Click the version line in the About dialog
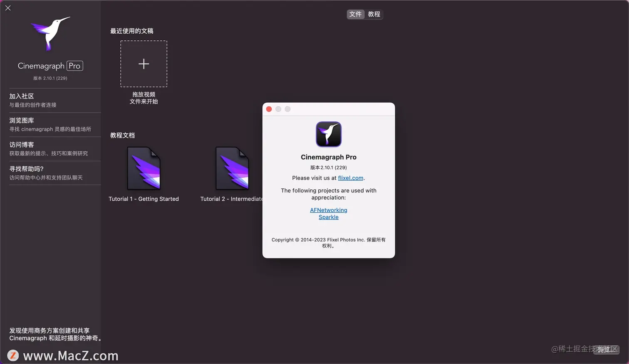This screenshot has width=629, height=364. tap(329, 167)
